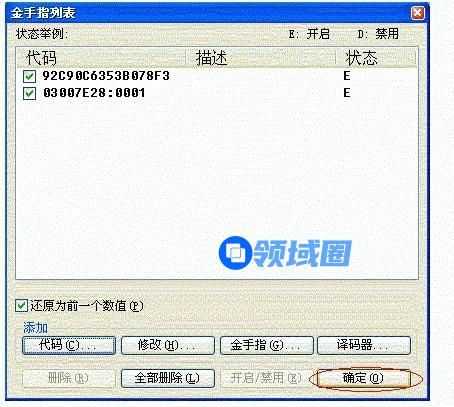The height and width of the screenshot is (407, 454).
Task: Click 全部删除(L) to remove all codes
Action: click(168, 378)
